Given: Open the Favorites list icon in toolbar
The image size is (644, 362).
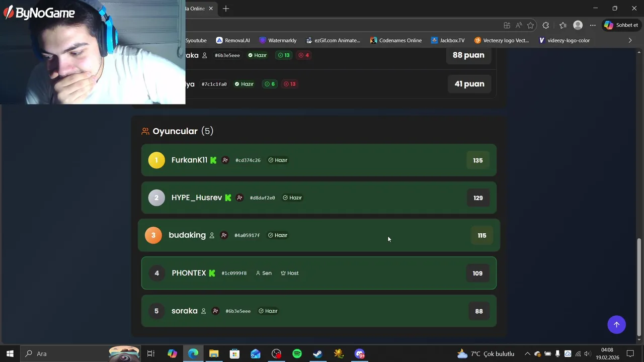Looking at the screenshot, I should [x=562, y=25].
